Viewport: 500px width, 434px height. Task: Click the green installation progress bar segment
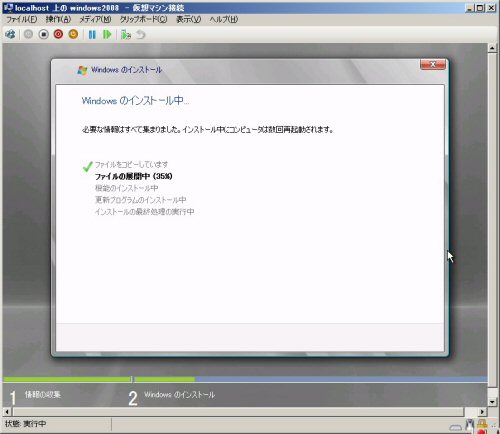[x=165, y=379]
